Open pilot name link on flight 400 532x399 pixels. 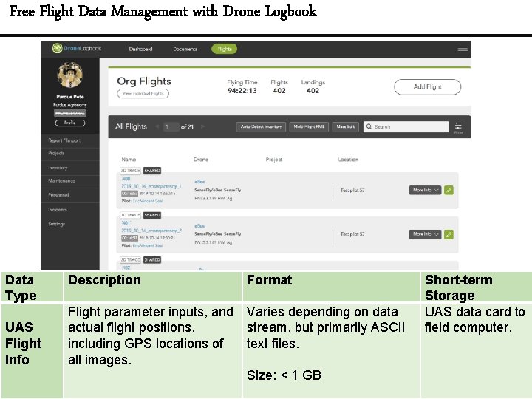pos(148,201)
